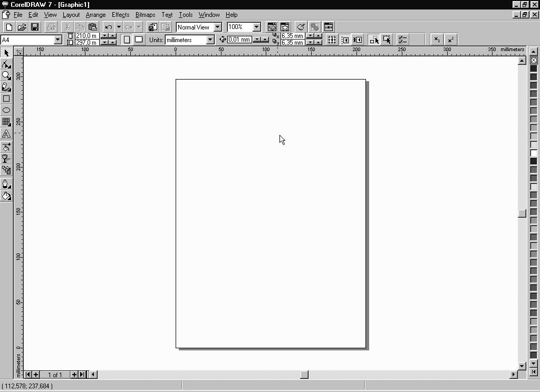Screen dimensions: 540x392
Task: Click the add page button after page counter
Action: (74, 375)
